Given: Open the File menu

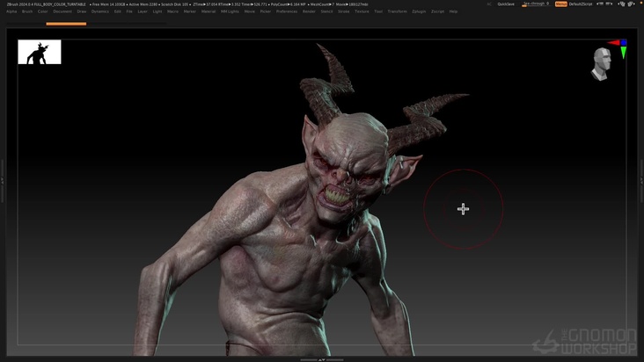Looking at the screenshot, I should [129, 11].
